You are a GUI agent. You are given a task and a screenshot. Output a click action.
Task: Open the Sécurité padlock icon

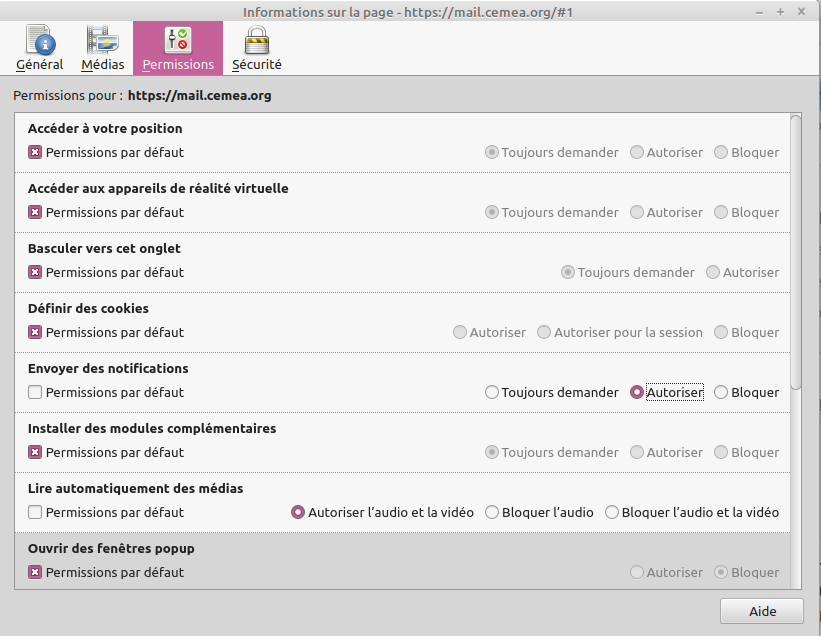pyautogui.click(x=257, y=40)
